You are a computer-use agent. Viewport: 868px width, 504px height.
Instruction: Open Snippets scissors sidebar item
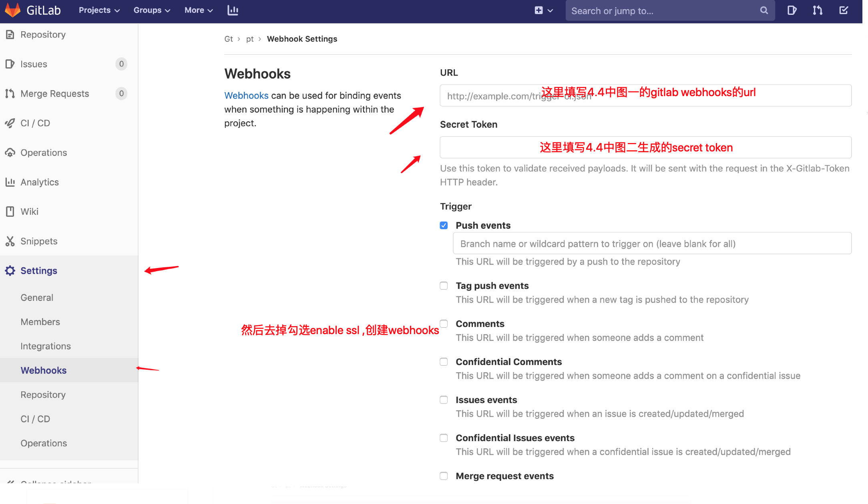coord(38,241)
